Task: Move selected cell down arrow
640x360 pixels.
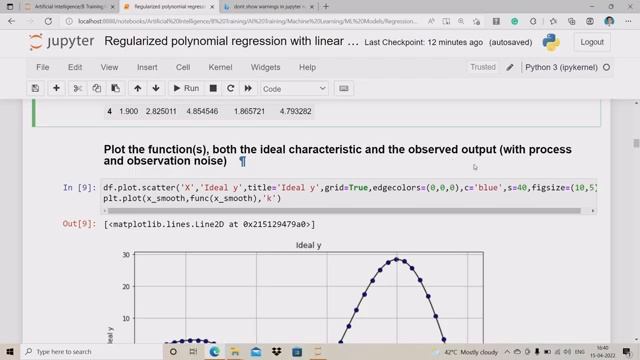Action: pos(156,89)
